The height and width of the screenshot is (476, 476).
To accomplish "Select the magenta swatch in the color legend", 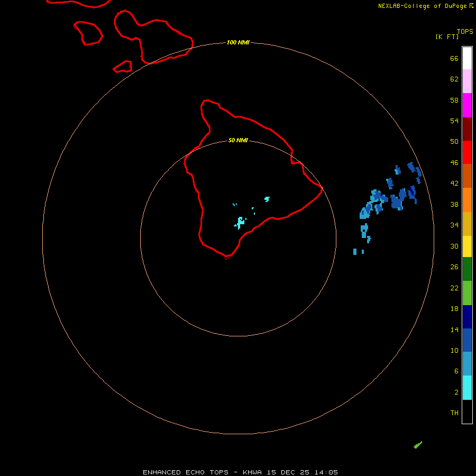I will pos(467,105).
